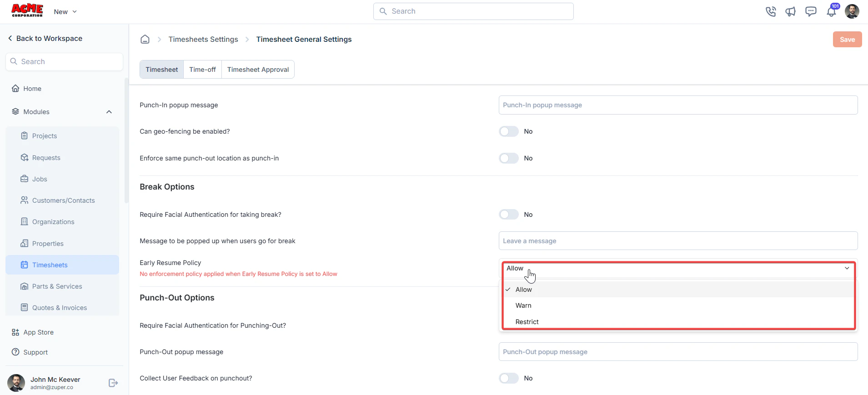Enable the geo-fencing toggle
Screen dimensions: 868x395
point(509,131)
